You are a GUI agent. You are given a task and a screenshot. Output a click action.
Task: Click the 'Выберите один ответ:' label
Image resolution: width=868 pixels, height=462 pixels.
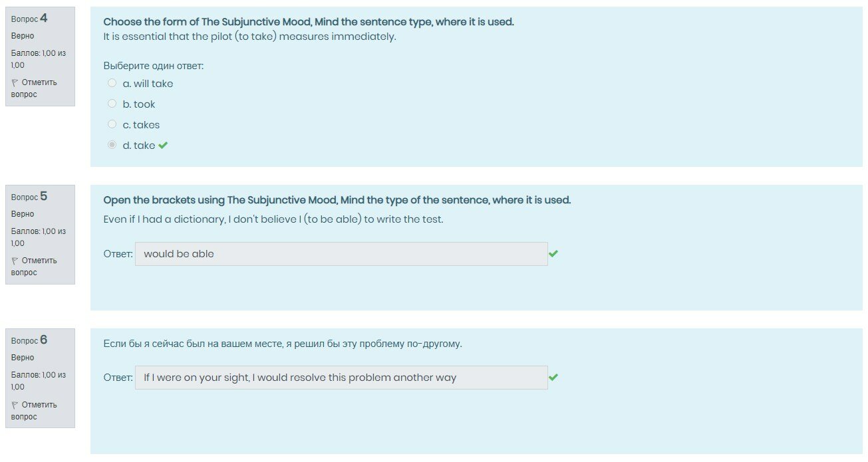tap(153, 66)
